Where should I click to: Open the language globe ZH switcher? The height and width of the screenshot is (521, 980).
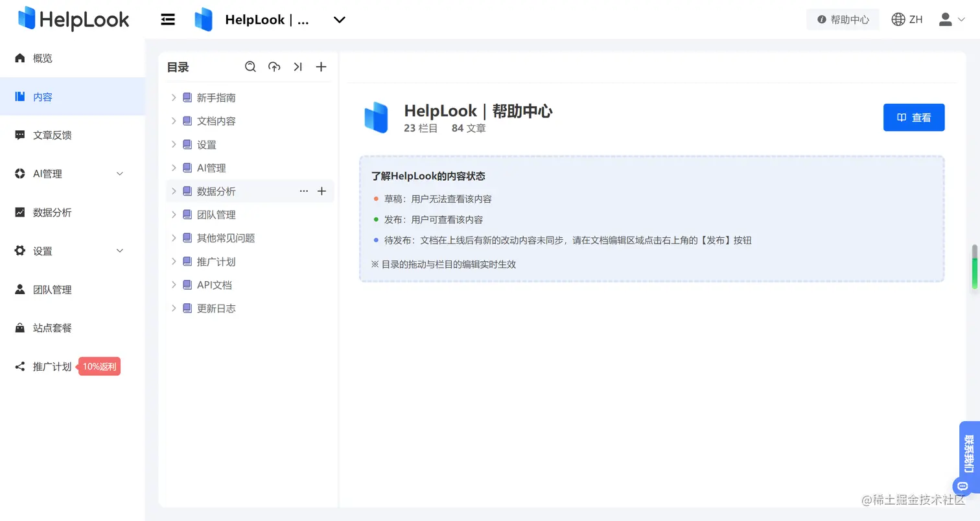tap(907, 19)
